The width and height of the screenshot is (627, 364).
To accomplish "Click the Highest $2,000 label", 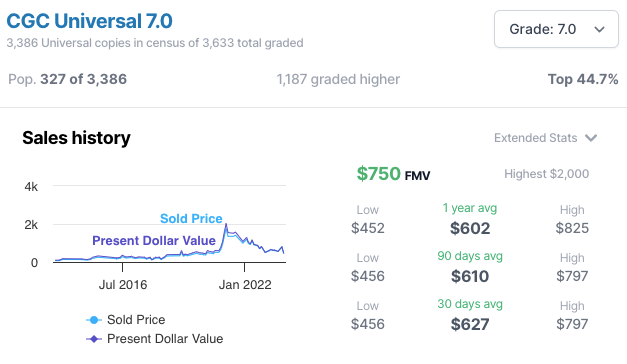I will (546, 174).
